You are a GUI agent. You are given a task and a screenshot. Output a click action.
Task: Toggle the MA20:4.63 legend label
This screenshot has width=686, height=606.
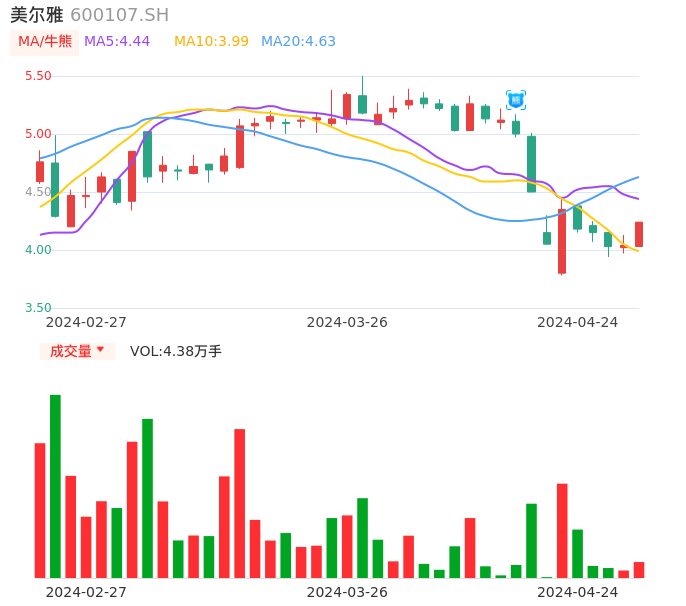[x=298, y=42]
